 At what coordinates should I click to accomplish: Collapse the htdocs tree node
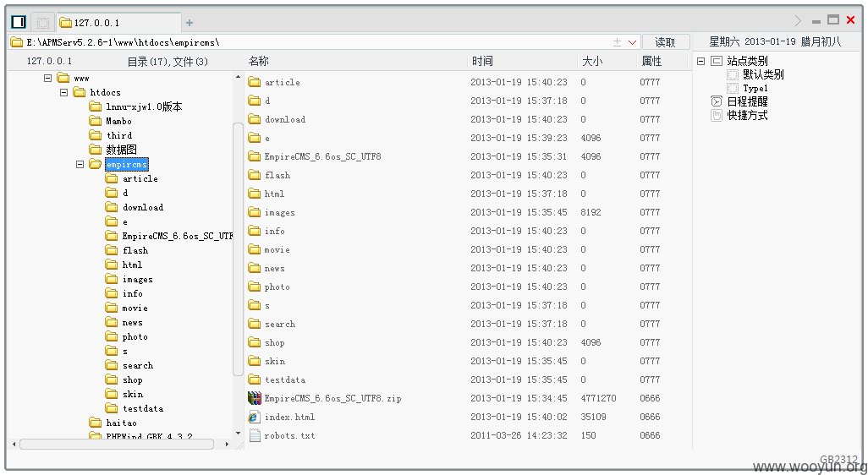pyautogui.click(x=64, y=92)
